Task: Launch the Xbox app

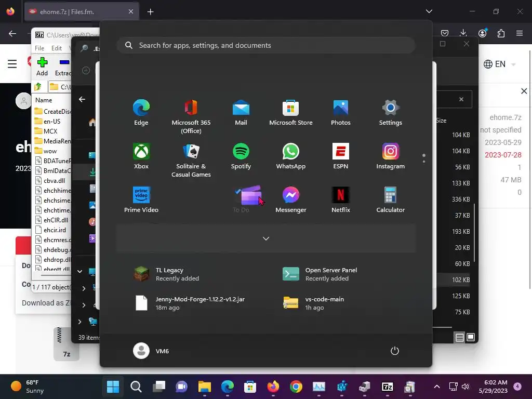Action: pos(141,156)
